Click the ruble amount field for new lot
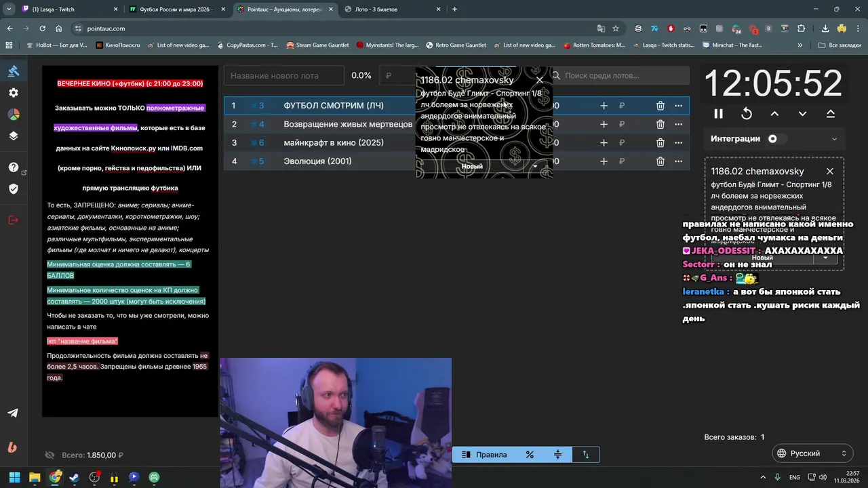The width and height of the screenshot is (868, 488). 397,76
